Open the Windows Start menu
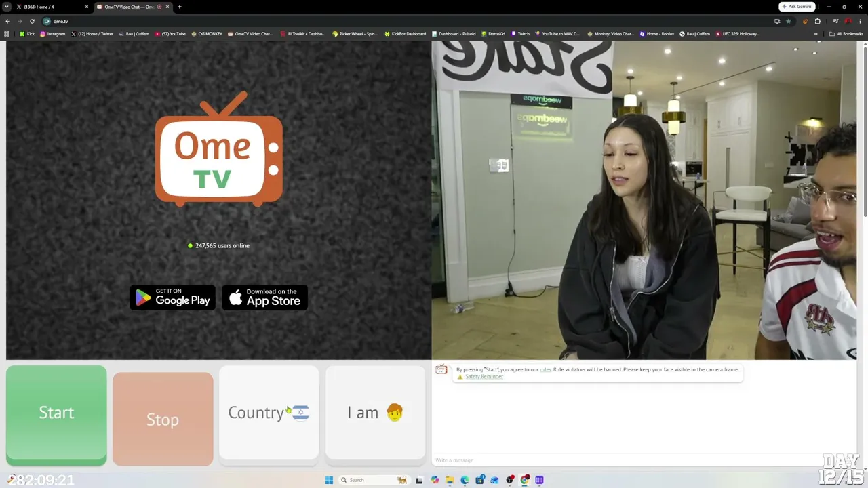This screenshot has width=868, height=488. pos(329,480)
